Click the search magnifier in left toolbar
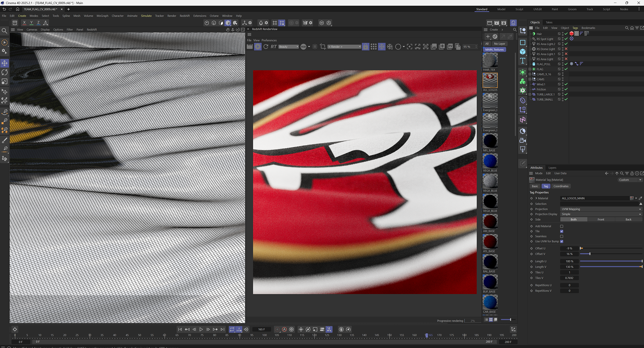Image resolution: width=644 pixels, height=348 pixels. (x=5, y=31)
